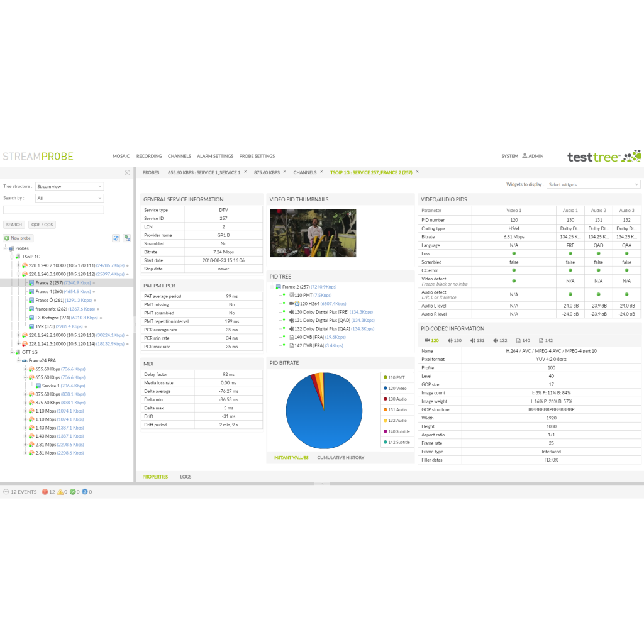Refresh the probe tree list

pyautogui.click(x=116, y=238)
